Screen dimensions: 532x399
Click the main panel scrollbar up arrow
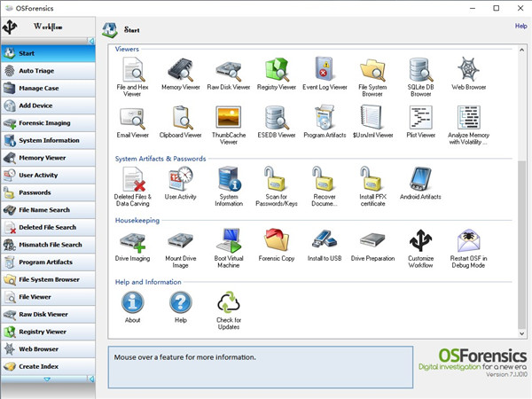pyautogui.click(x=521, y=50)
